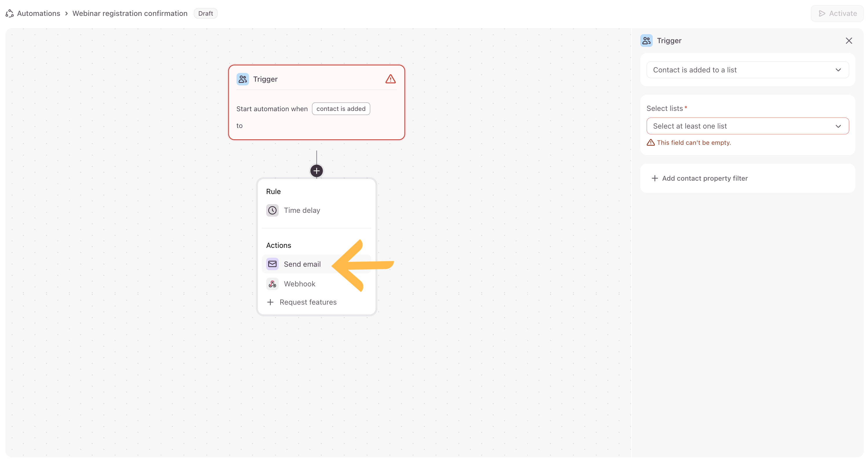Click the Trigger icon in side panel
The width and height of the screenshot is (868, 461).
click(646, 41)
